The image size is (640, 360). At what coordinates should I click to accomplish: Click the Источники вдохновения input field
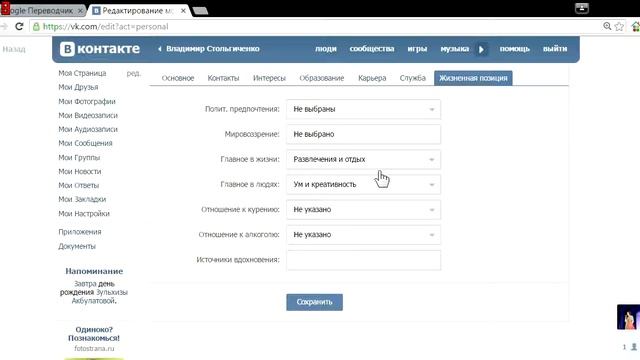click(x=363, y=260)
